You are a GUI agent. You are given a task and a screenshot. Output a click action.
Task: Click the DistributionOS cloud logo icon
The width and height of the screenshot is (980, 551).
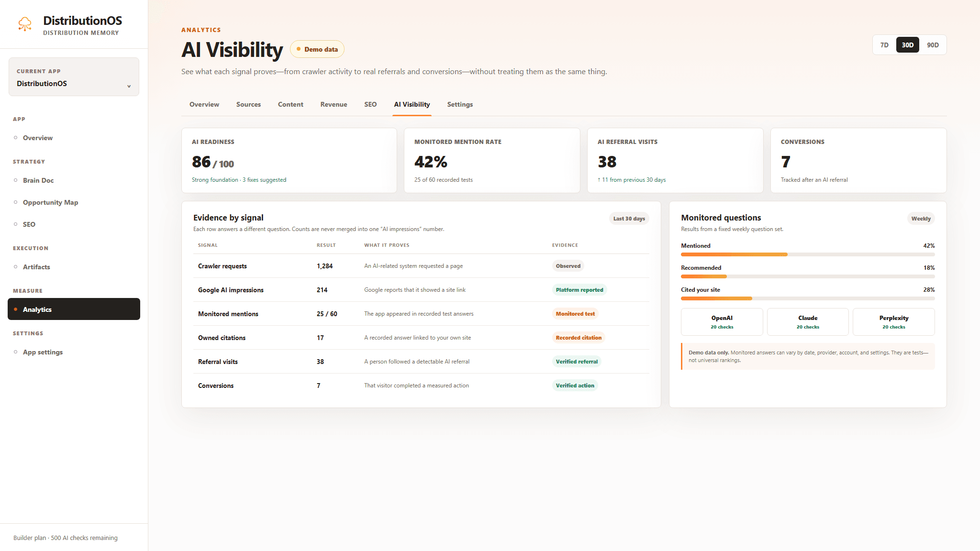(x=25, y=24)
